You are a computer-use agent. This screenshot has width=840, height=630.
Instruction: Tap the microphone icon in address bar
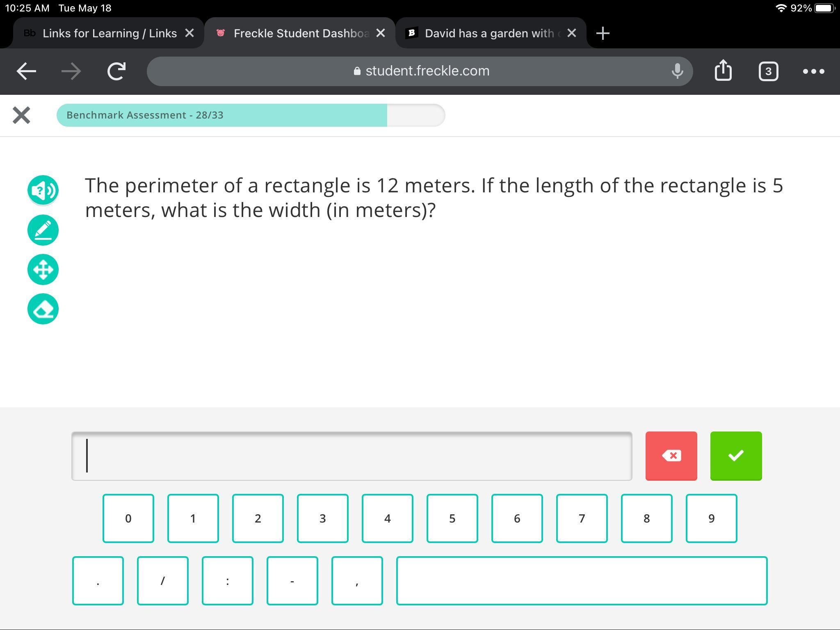[x=677, y=71]
